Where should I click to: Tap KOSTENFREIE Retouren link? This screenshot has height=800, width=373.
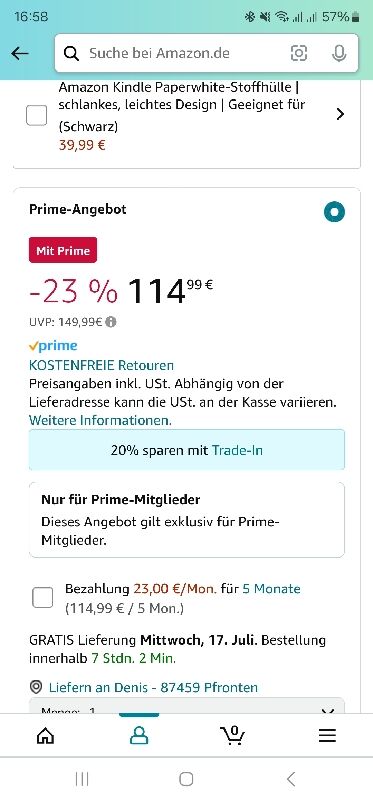click(102, 365)
